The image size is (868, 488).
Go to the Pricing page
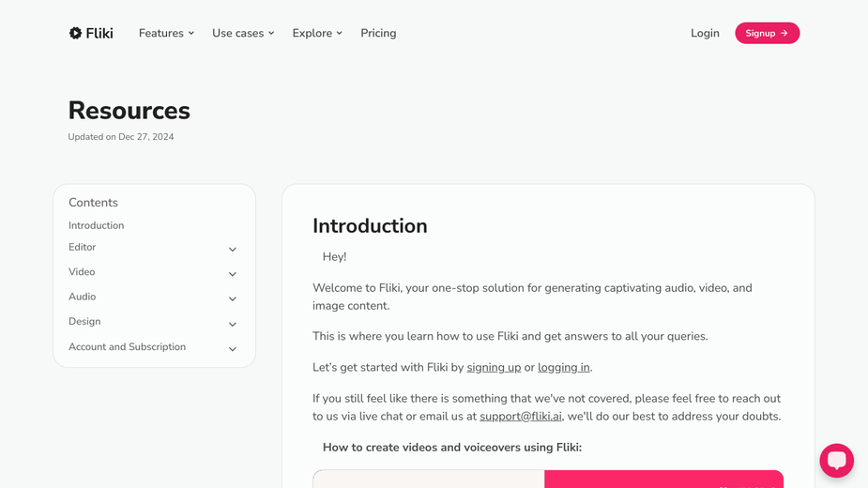tap(378, 33)
